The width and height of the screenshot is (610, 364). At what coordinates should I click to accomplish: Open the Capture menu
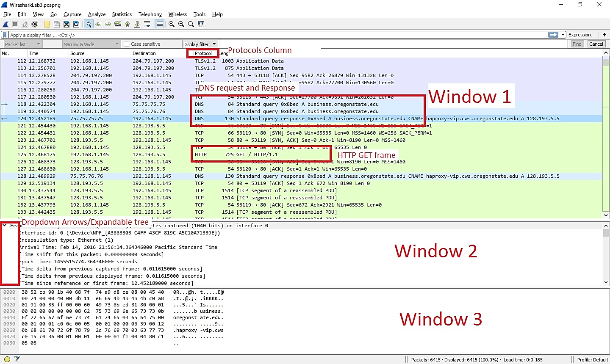pyautogui.click(x=72, y=14)
